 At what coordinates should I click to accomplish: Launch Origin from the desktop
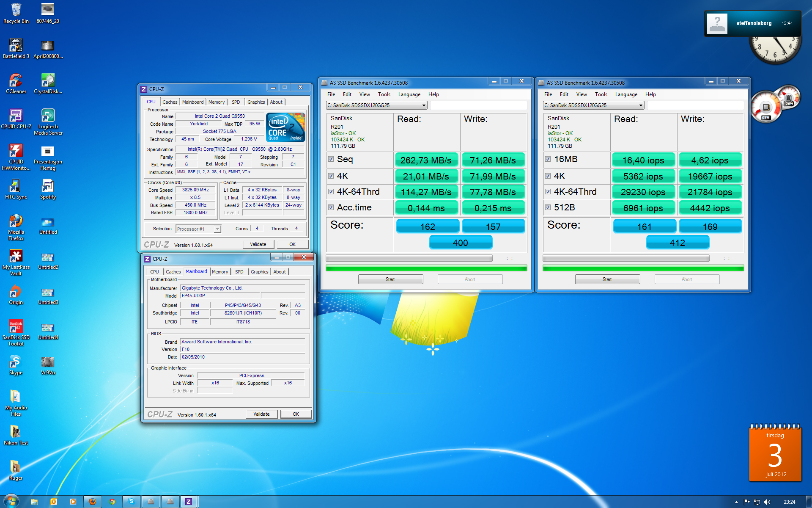click(x=16, y=294)
